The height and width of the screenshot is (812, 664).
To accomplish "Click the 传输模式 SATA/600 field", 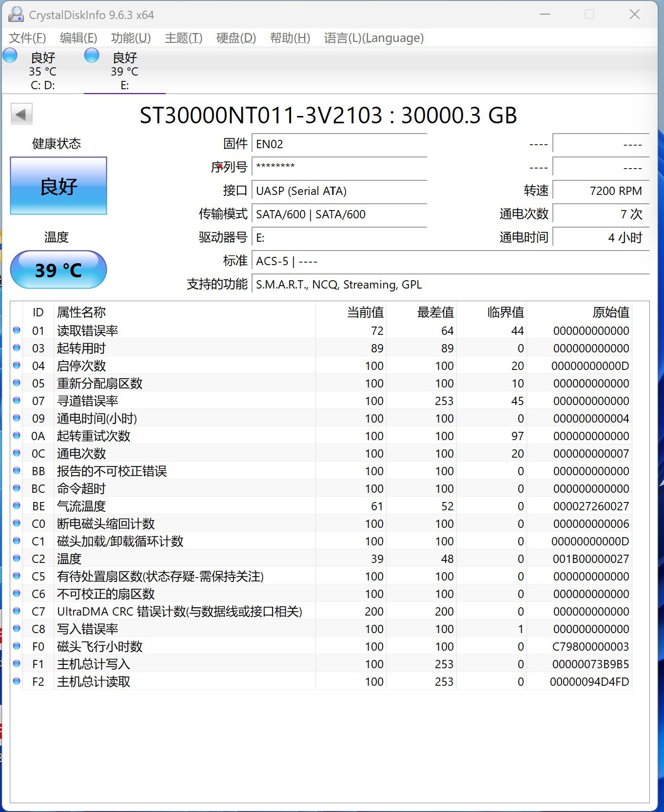I will [x=339, y=214].
